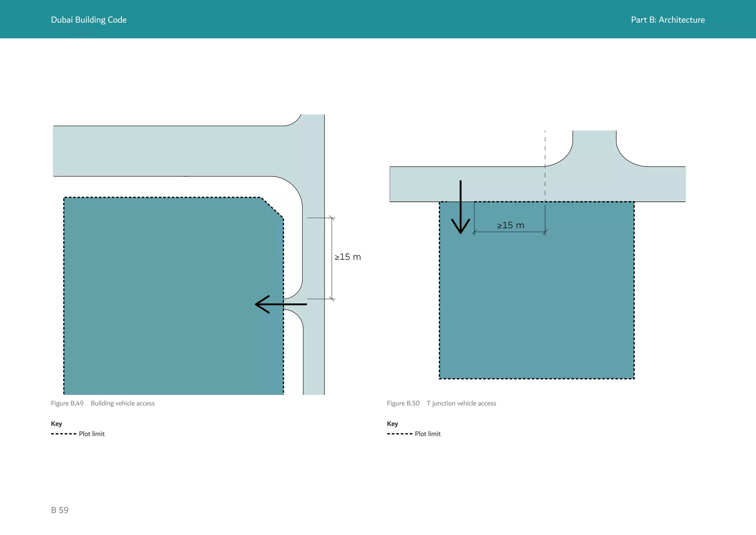
Task: Click the downward vehicle access arrow
Action: tap(461, 207)
